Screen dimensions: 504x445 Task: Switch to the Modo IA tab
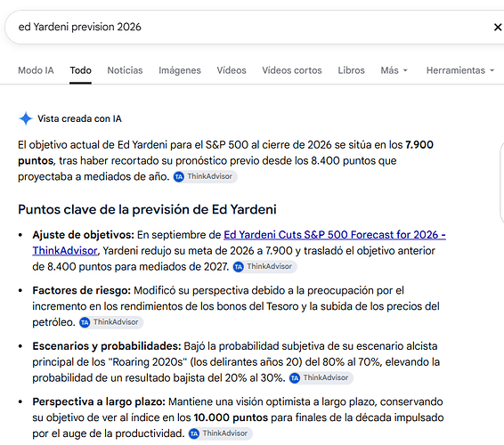pyautogui.click(x=36, y=70)
